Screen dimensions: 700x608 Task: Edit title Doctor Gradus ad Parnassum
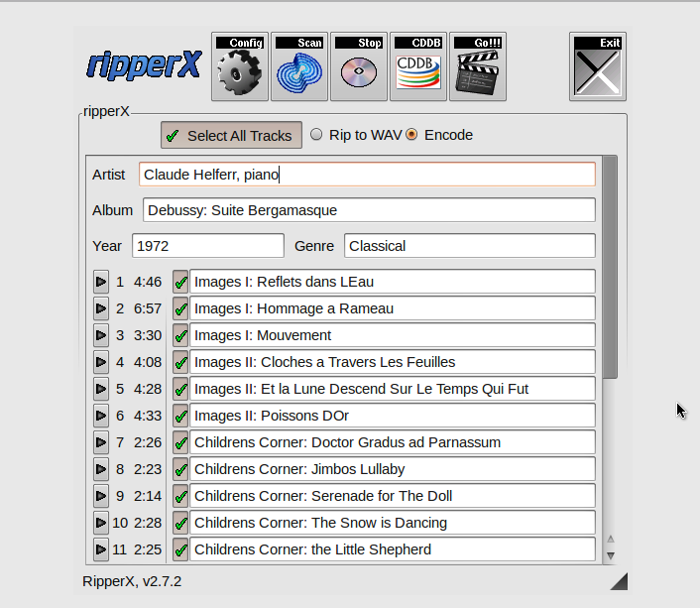pyautogui.click(x=393, y=442)
